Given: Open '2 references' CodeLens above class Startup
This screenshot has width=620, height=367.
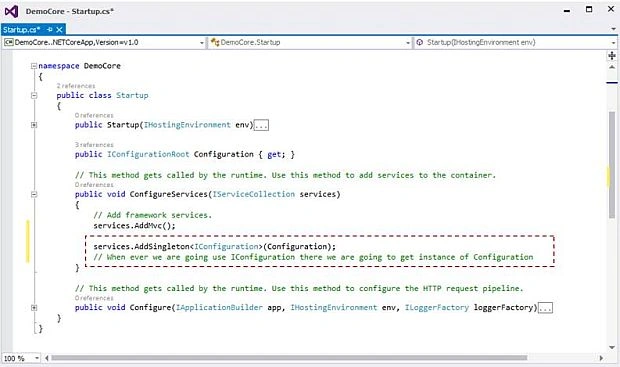Looking at the screenshot, I should click(76, 86).
